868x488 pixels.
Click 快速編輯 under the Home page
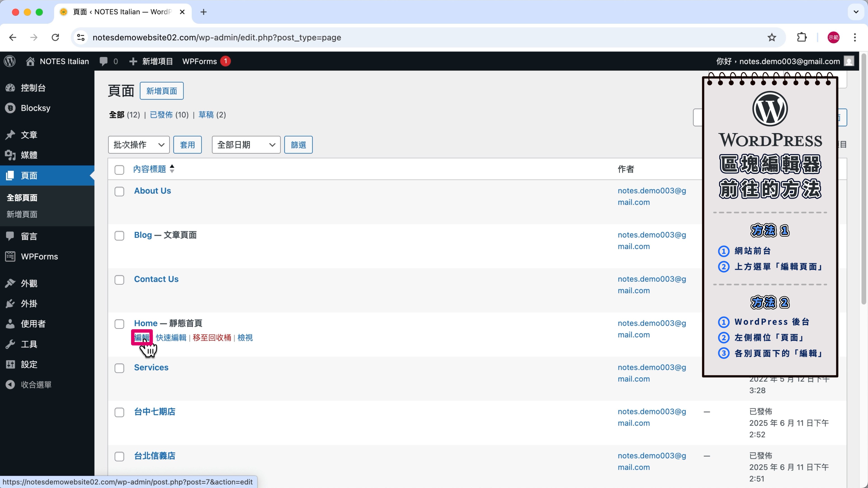pyautogui.click(x=171, y=338)
